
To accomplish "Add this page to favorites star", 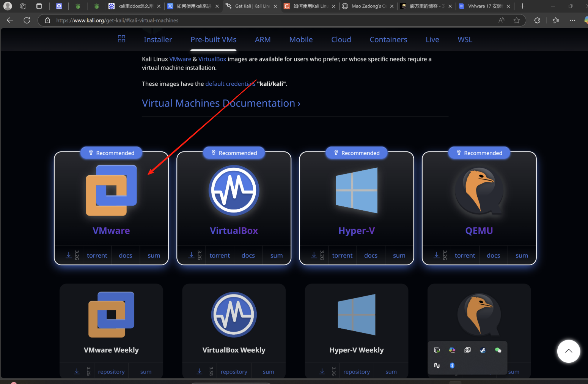I will point(517,20).
